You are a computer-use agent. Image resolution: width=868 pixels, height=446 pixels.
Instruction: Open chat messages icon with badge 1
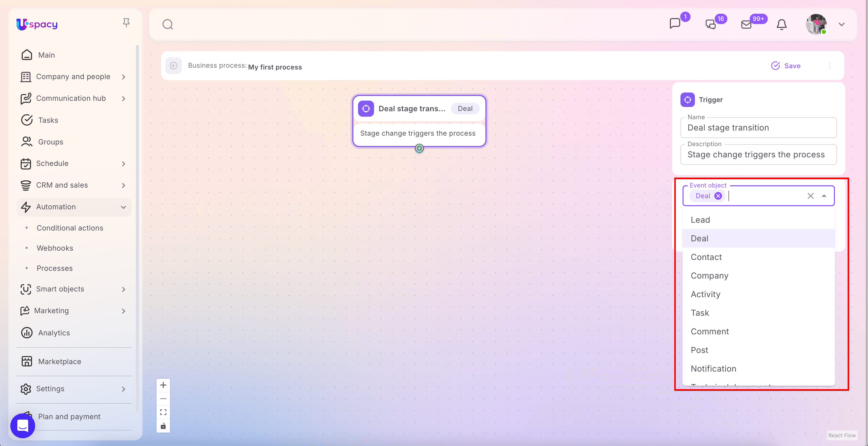675,24
